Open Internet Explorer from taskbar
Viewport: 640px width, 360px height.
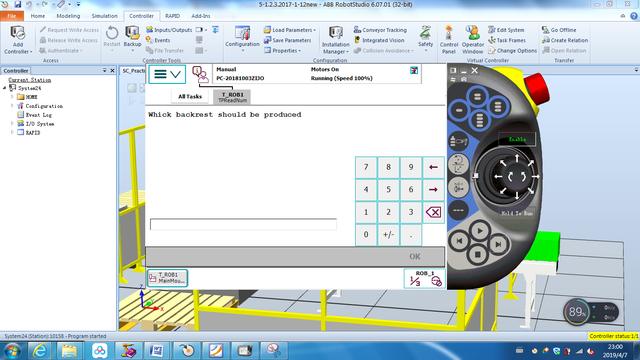pos(40,350)
